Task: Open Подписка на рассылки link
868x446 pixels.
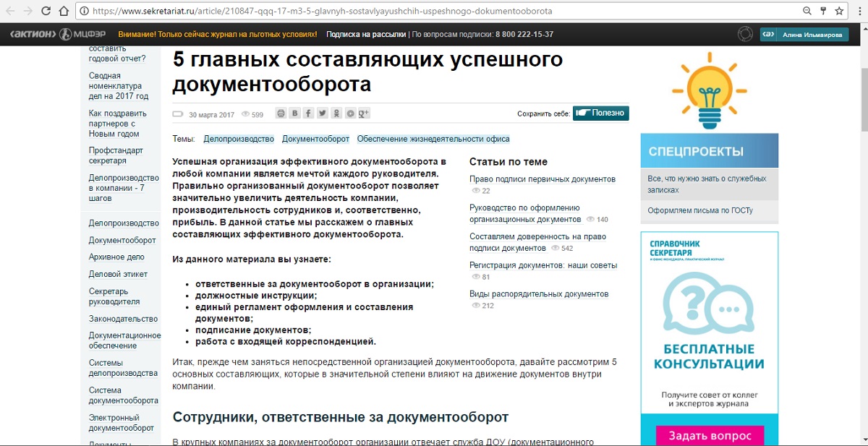Action: pyautogui.click(x=366, y=34)
